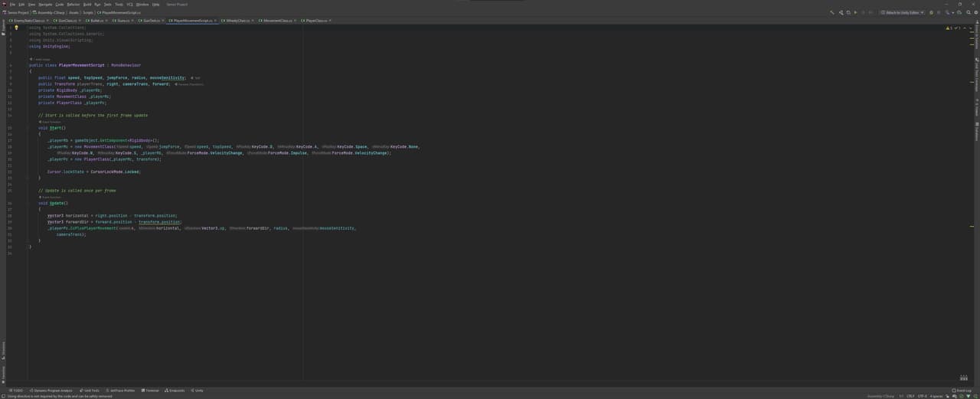Switch to Bullet.cs editor tab

[96, 21]
